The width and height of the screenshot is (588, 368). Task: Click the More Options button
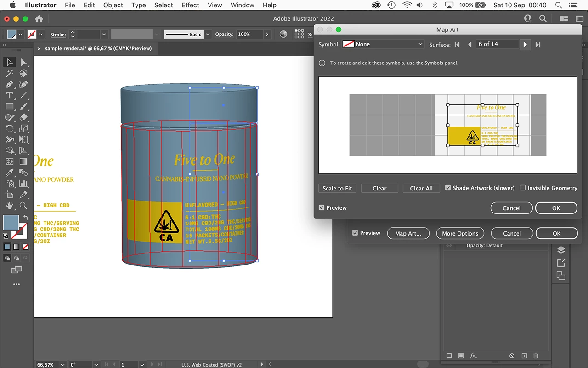click(x=460, y=233)
